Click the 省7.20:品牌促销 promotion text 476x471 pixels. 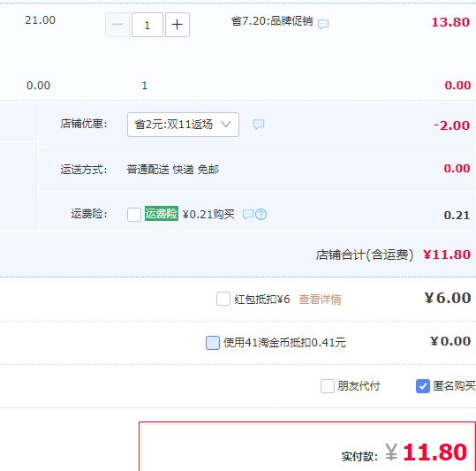[272, 21]
